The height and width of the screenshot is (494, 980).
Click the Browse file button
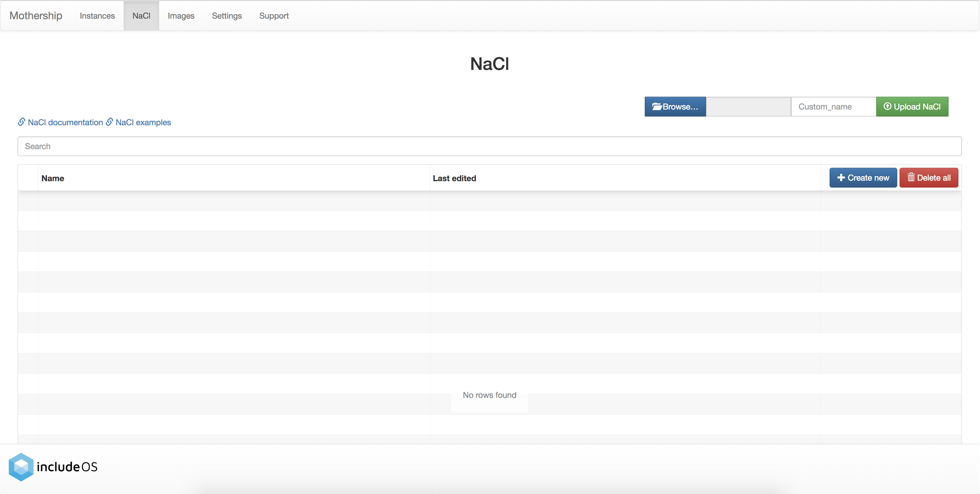[x=675, y=107]
